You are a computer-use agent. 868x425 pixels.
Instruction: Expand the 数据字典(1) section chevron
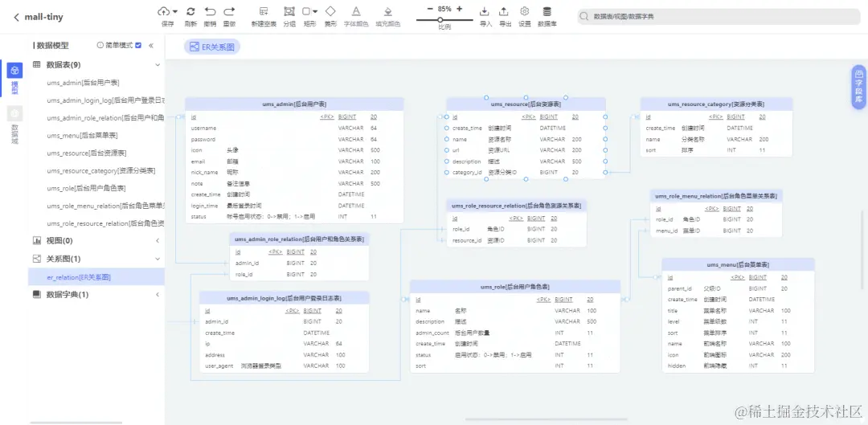click(x=158, y=294)
